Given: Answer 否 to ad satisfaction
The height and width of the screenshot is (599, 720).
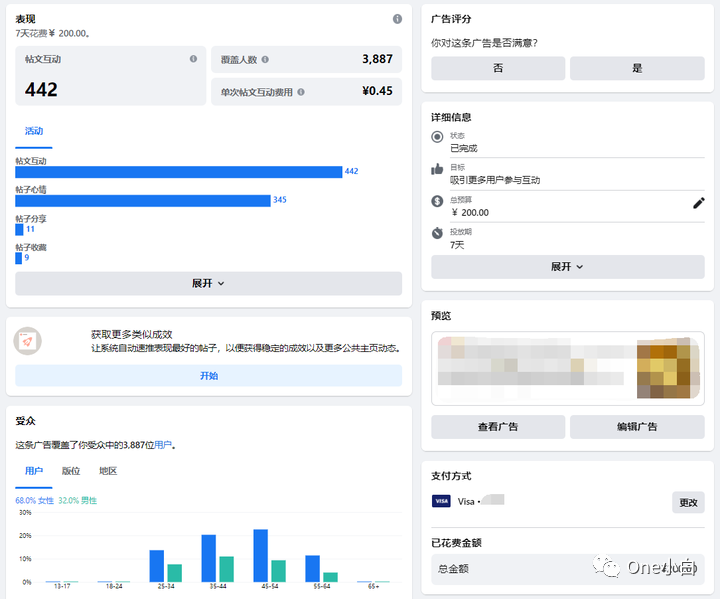Looking at the screenshot, I should 498,68.
